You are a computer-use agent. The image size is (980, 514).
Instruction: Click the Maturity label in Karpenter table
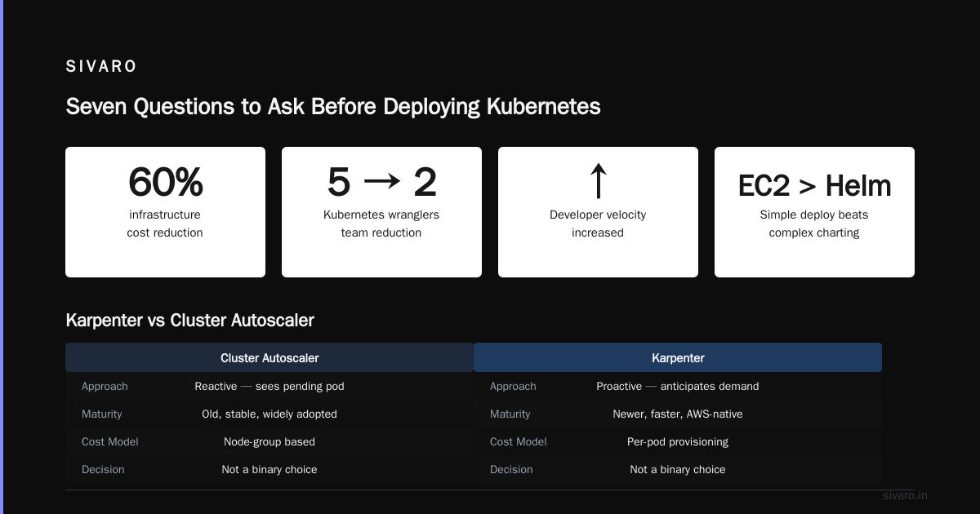(x=510, y=414)
